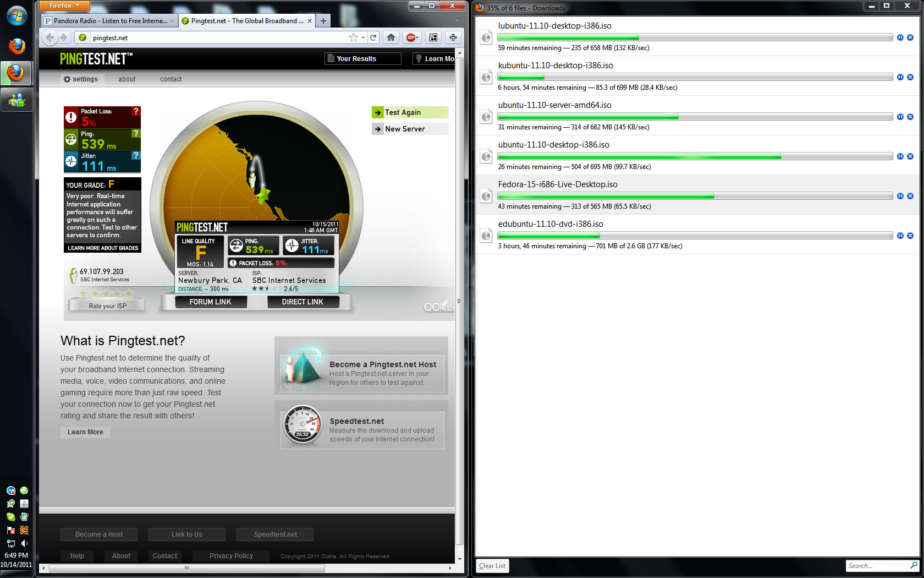Click the FORUM LINK button
The image size is (924, 578).
click(211, 302)
